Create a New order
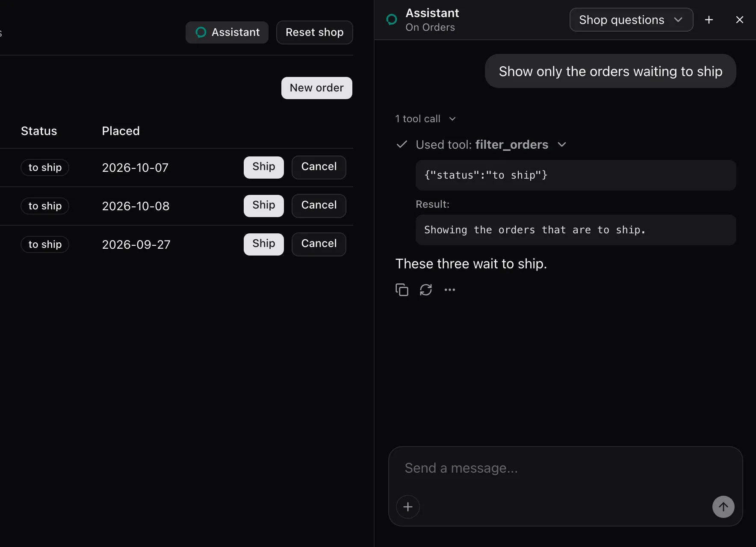 pos(317,88)
